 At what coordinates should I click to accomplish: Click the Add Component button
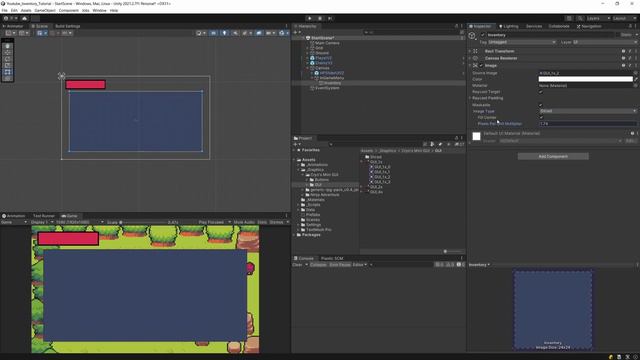pyautogui.click(x=553, y=156)
